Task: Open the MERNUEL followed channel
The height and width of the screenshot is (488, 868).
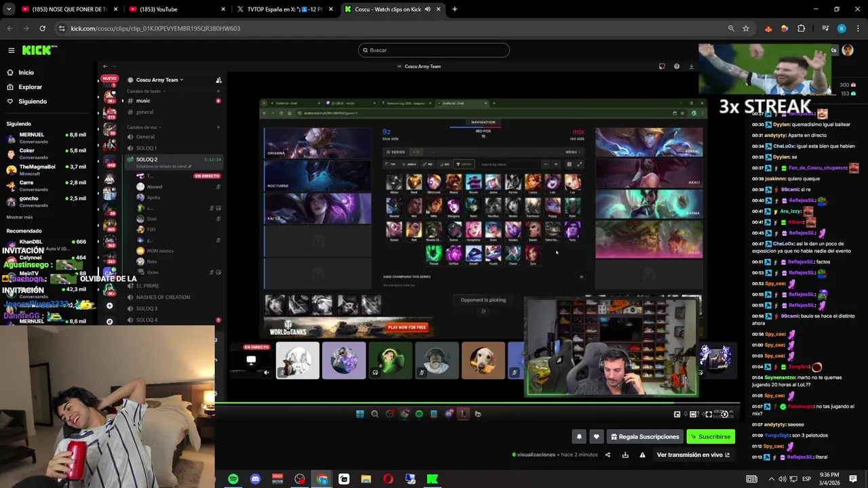Action: point(47,138)
